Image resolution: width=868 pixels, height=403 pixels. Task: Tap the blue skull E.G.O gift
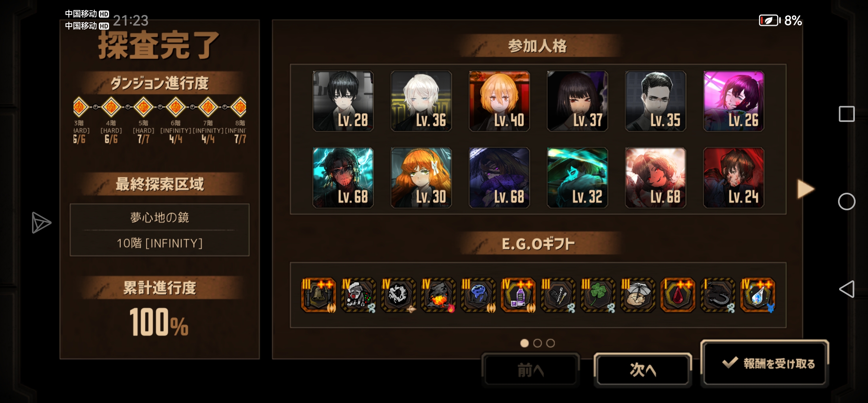coord(478,295)
